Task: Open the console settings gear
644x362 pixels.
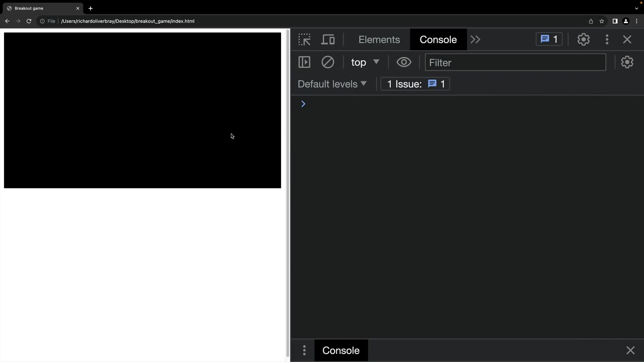Action: [627, 62]
